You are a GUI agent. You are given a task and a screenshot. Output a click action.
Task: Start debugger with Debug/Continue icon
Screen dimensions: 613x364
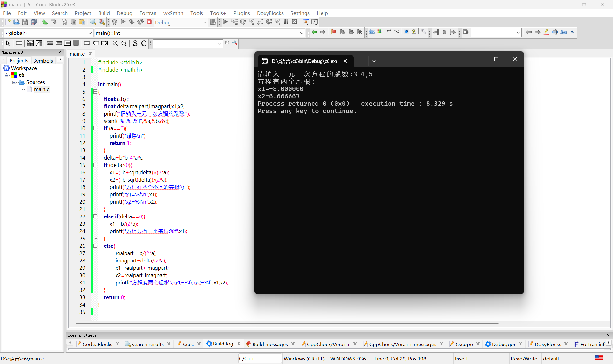click(x=225, y=22)
